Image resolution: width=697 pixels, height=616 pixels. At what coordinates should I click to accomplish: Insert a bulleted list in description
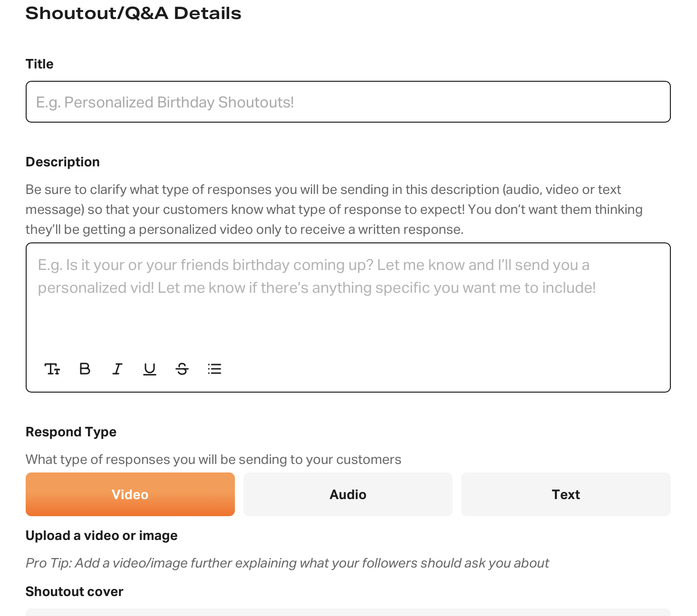[x=214, y=369]
